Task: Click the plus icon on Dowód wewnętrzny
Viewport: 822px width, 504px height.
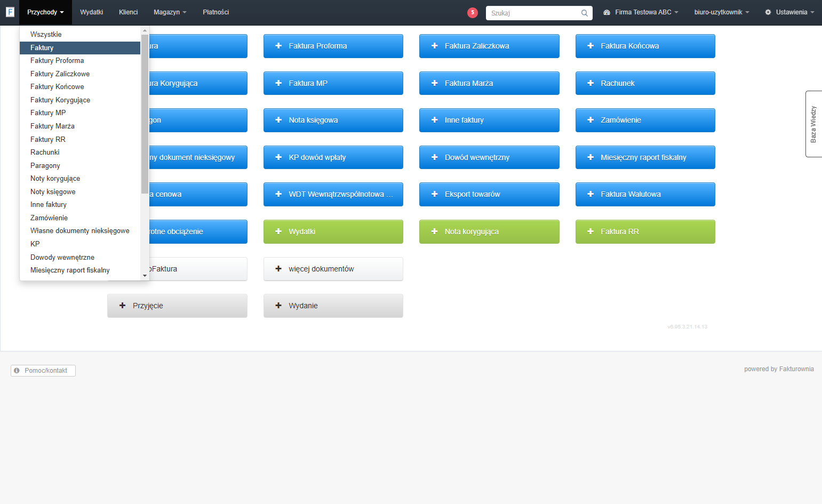Action: [434, 157]
